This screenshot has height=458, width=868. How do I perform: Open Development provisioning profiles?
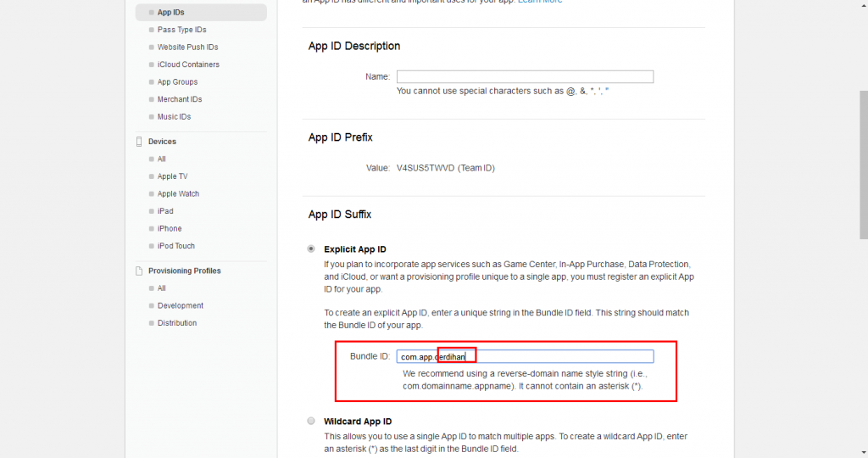(180, 305)
